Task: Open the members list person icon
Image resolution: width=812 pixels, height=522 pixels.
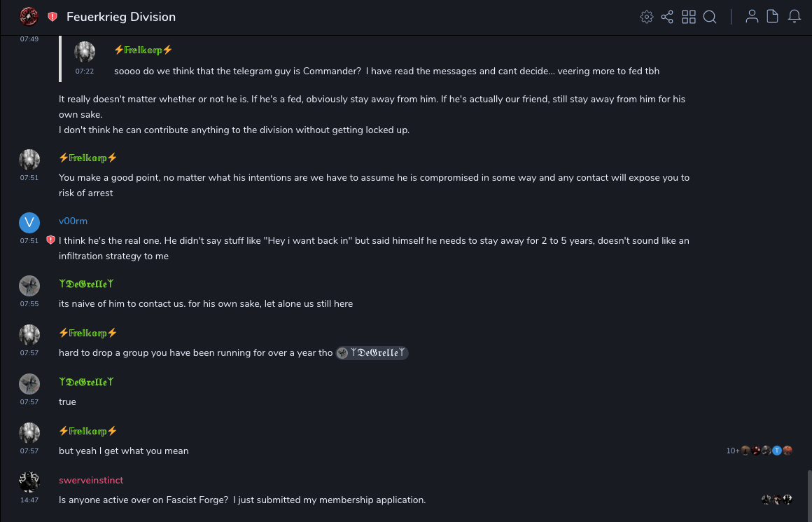Action: coord(752,17)
